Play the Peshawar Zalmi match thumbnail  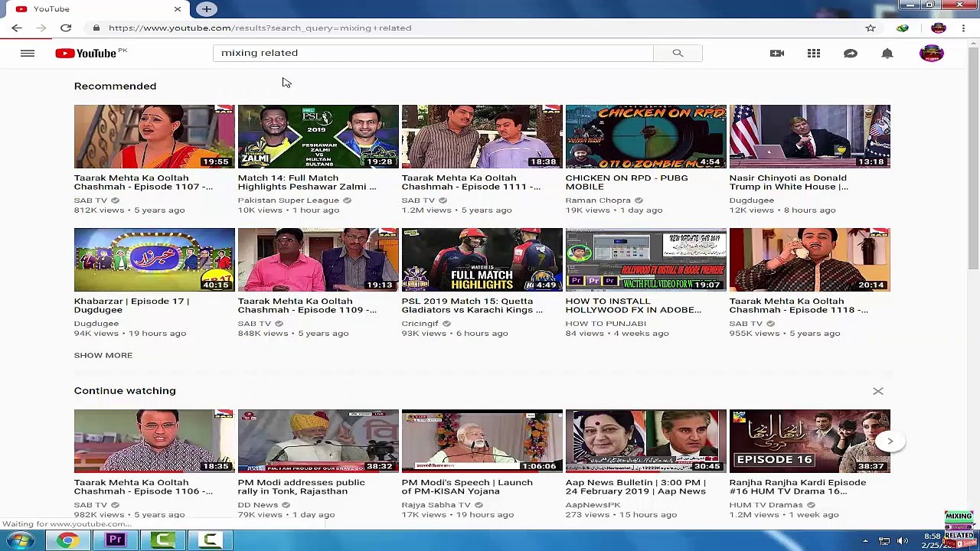tap(318, 136)
